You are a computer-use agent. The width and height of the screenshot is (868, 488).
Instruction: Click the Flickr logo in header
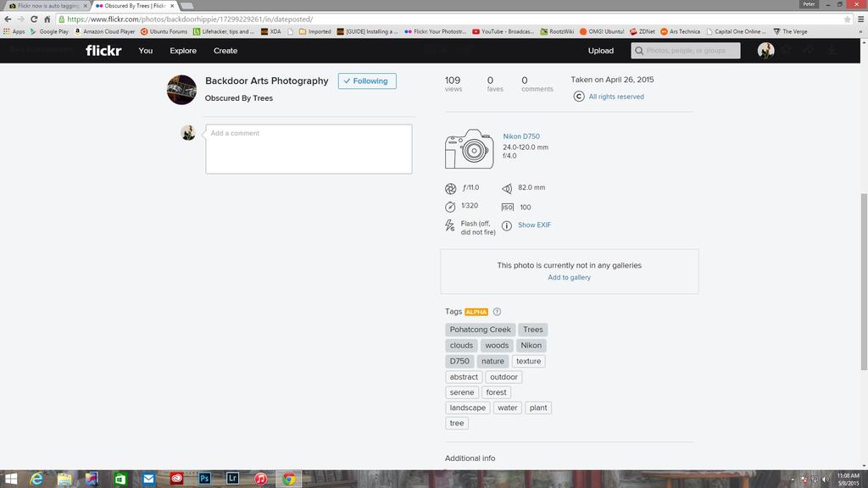[103, 51]
